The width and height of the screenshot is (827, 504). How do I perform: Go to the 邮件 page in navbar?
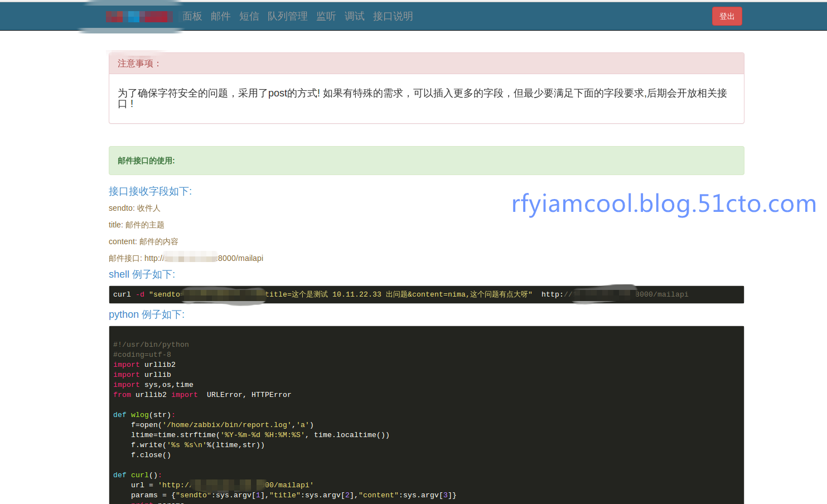(x=220, y=17)
